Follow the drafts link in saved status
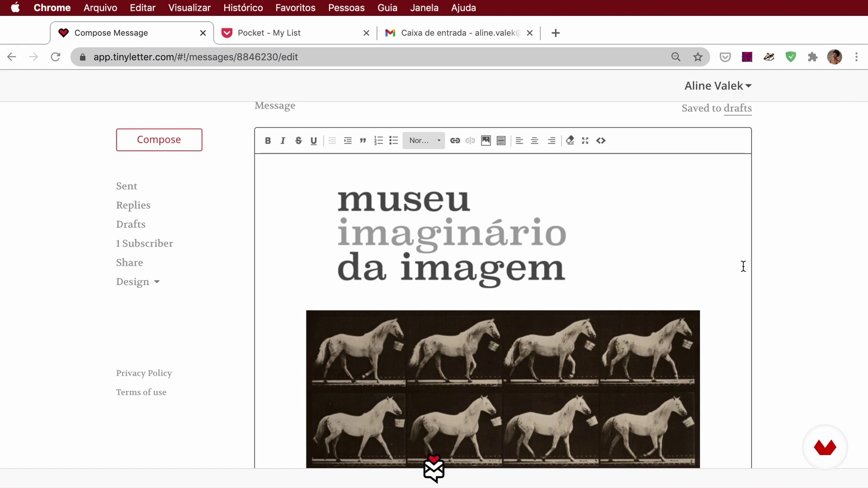This screenshot has height=488, width=868. (x=738, y=108)
